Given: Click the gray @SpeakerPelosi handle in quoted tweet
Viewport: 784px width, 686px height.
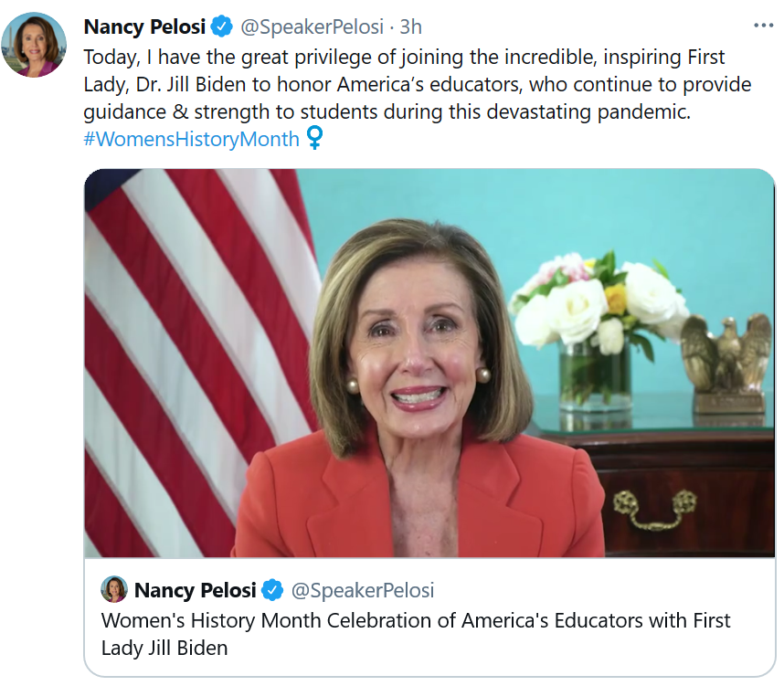Looking at the screenshot, I should coord(362,589).
